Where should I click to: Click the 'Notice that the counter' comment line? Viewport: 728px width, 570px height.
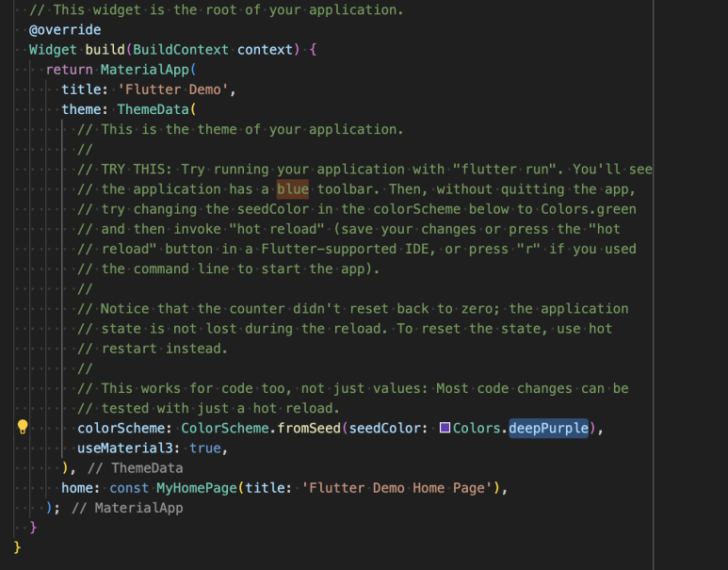[x=353, y=308]
